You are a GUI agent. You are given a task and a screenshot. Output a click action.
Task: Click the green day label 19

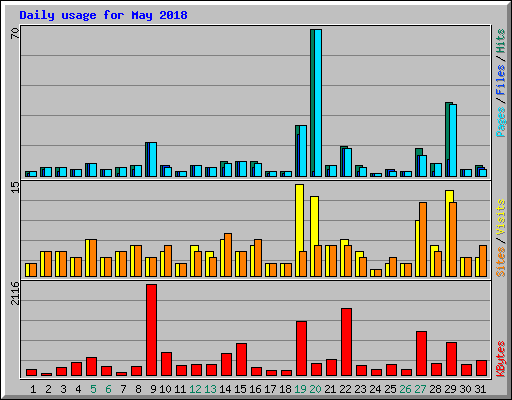(300, 389)
